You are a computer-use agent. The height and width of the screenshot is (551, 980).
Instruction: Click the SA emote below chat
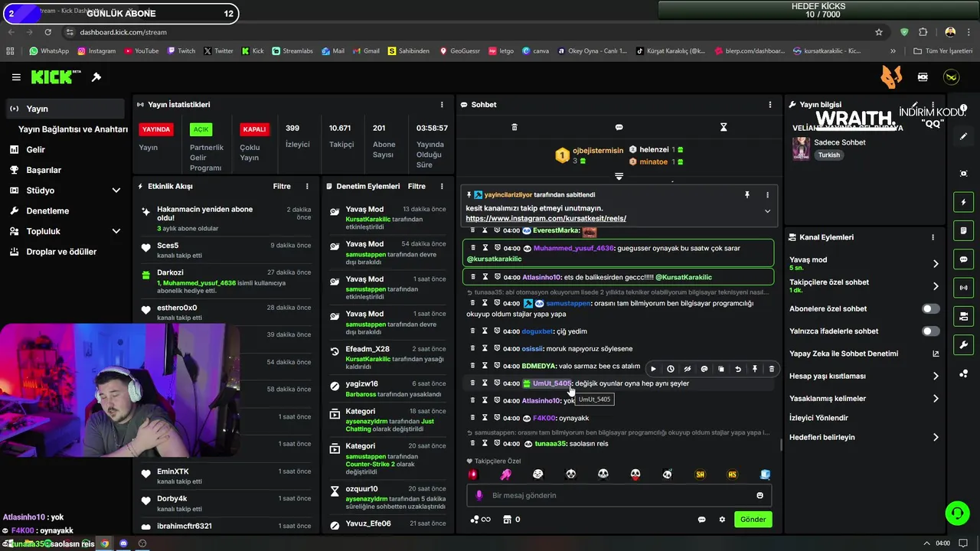tap(700, 474)
